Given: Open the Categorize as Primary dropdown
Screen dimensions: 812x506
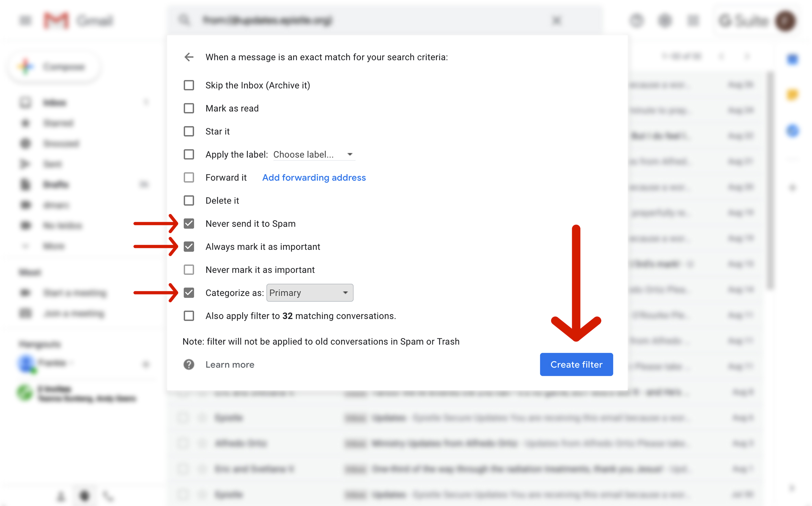Looking at the screenshot, I should [309, 293].
